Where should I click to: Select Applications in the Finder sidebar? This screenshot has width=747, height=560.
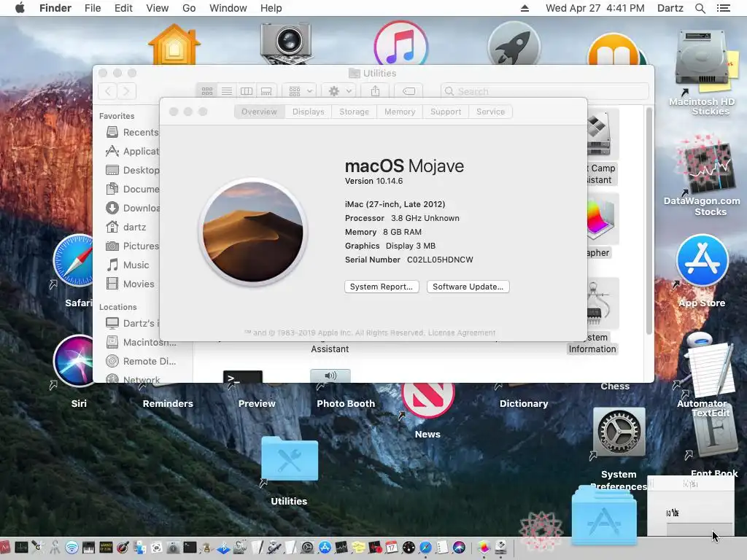coord(132,151)
